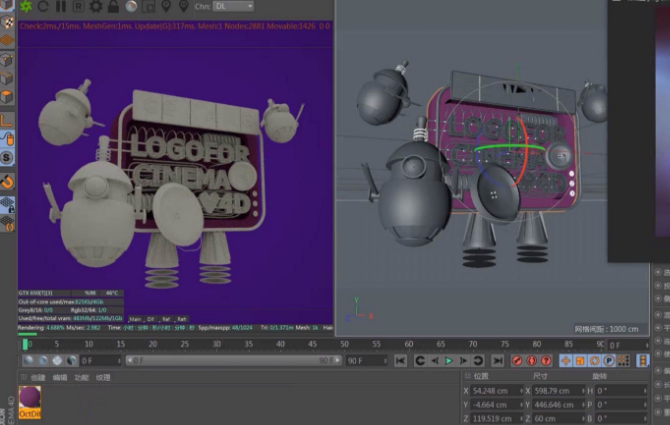This screenshot has width=670, height=425.
Task: Click the end frame field showing 90 F
Action: point(364,360)
